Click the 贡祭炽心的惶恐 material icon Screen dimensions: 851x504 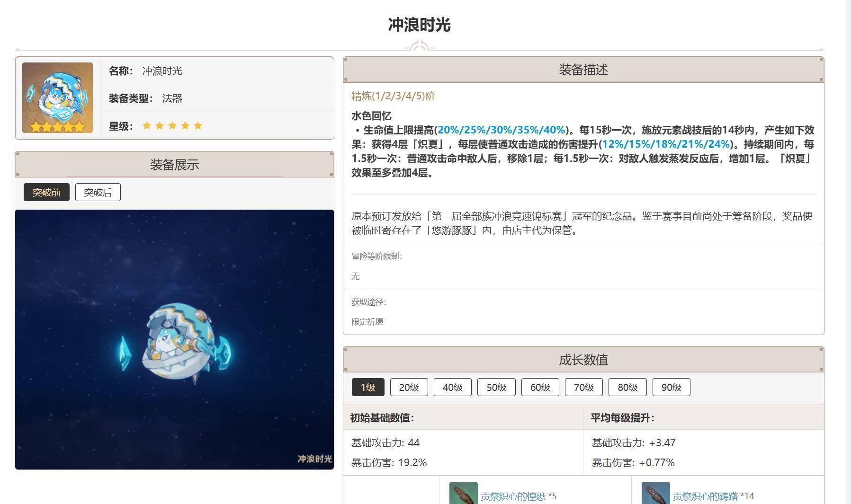point(463,494)
